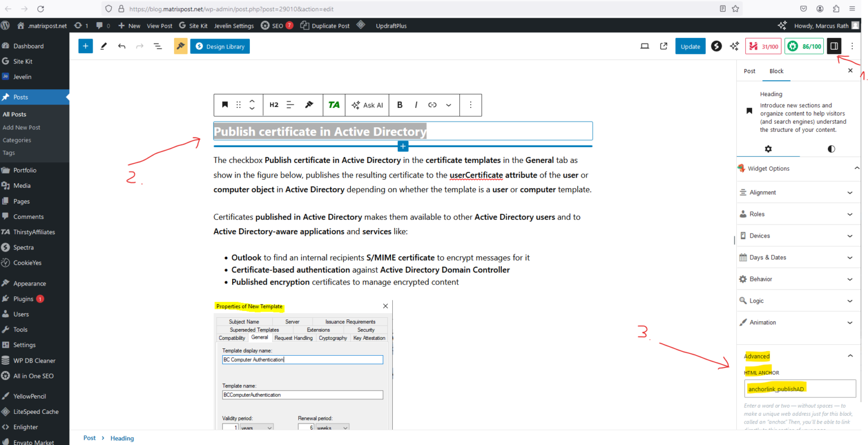Switch to the Post tab in sidebar
Screen dimensions: 868x445
click(749, 71)
